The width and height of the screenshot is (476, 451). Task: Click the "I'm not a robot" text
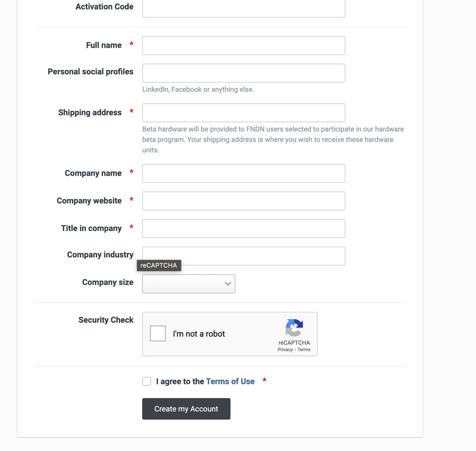[x=199, y=334]
